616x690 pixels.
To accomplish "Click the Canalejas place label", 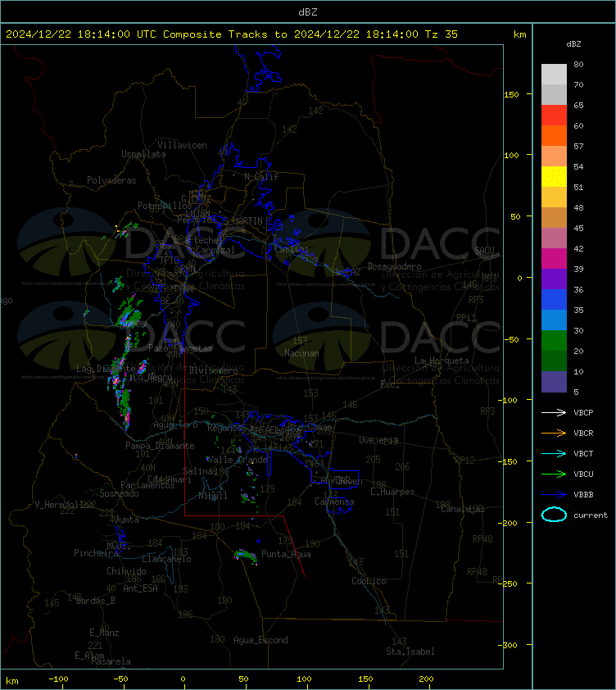I will 462,509.
